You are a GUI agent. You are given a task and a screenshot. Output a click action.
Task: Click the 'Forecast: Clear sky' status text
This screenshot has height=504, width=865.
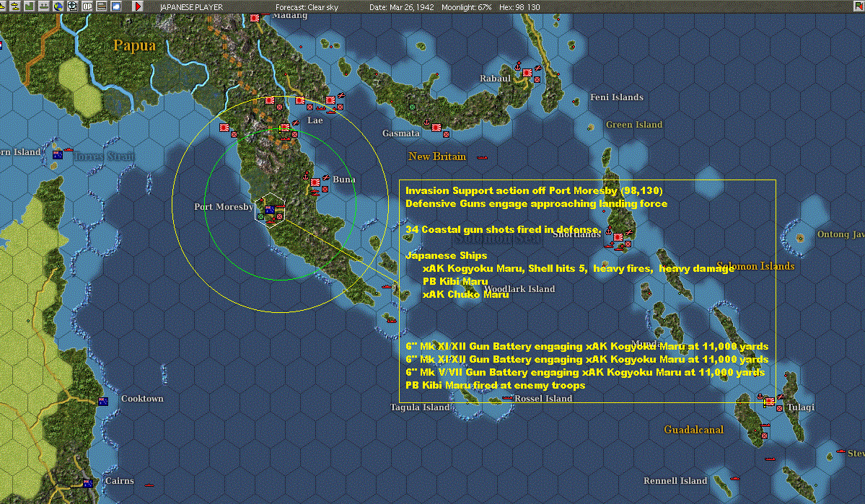pyautogui.click(x=307, y=7)
